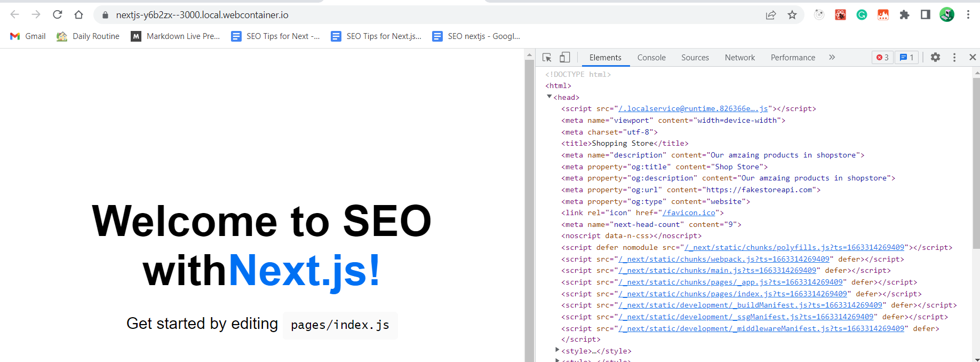The image size is (980, 362).
Task: Collapse the head element node
Action: point(549,97)
